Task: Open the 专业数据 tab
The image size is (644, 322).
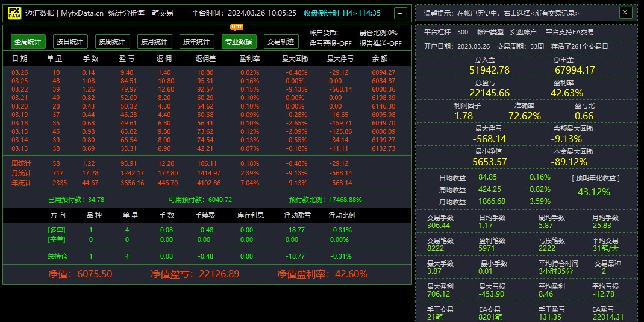Action: [x=239, y=42]
